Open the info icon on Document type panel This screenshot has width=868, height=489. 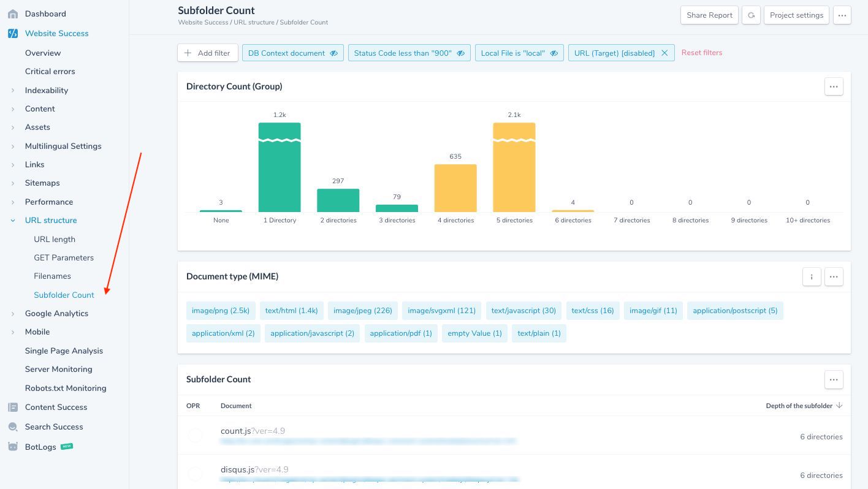coord(812,276)
